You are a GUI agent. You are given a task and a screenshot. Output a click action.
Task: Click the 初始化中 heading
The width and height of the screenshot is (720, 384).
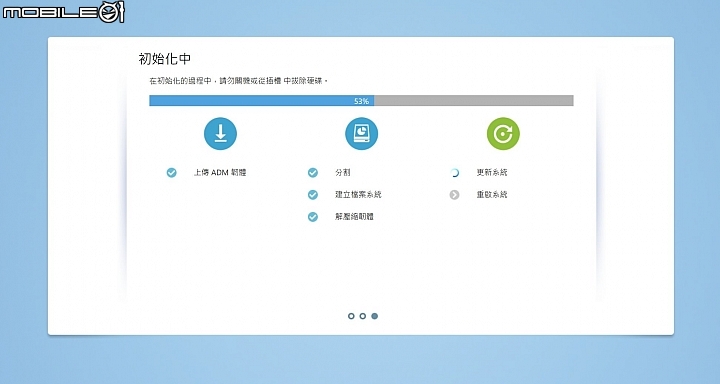tap(164, 59)
